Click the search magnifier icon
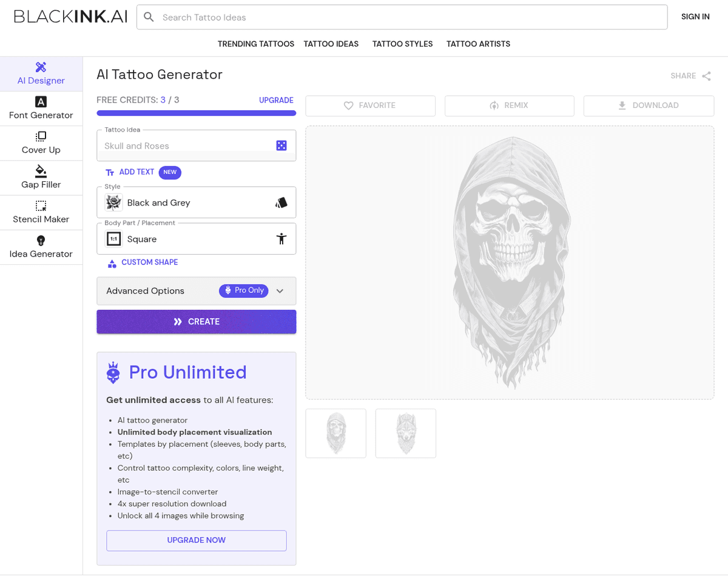The height and width of the screenshot is (582, 728). (x=149, y=17)
